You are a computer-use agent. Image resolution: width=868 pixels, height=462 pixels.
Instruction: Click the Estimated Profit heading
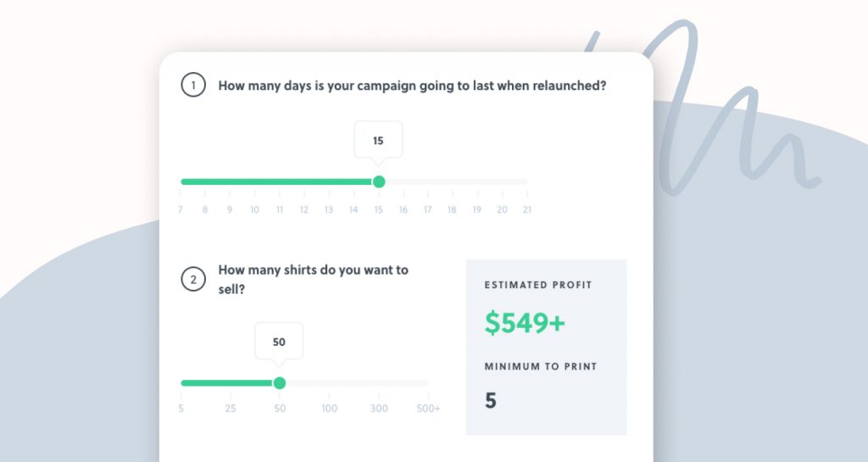538,285
